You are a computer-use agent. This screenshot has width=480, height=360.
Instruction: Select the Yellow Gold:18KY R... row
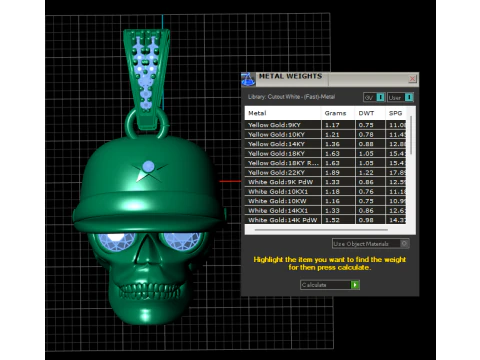325,163
